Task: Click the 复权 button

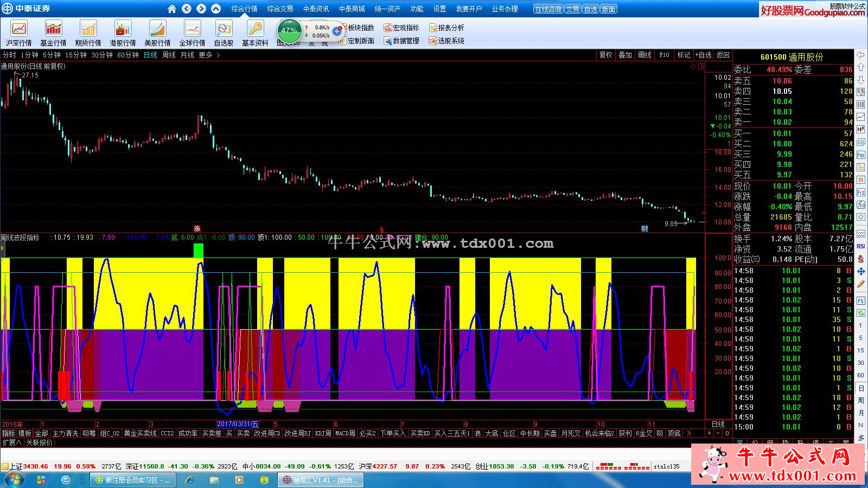Action: point(605,55)
